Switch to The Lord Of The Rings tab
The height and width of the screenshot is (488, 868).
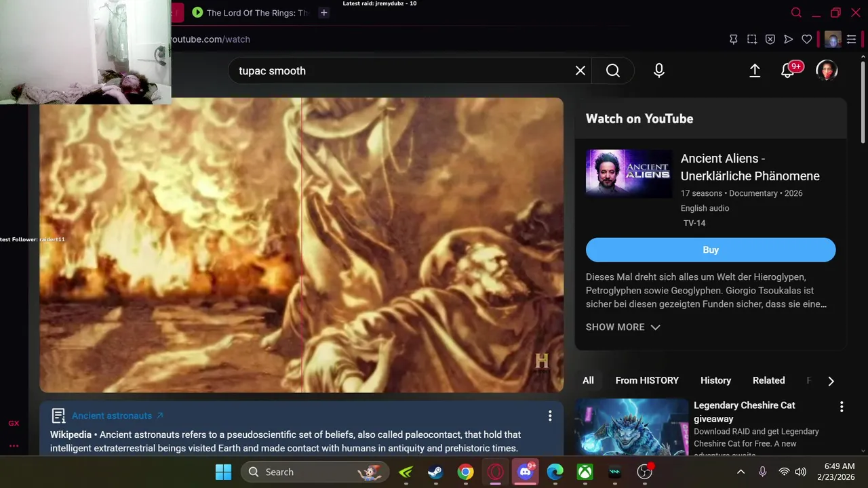coord(250,12)
